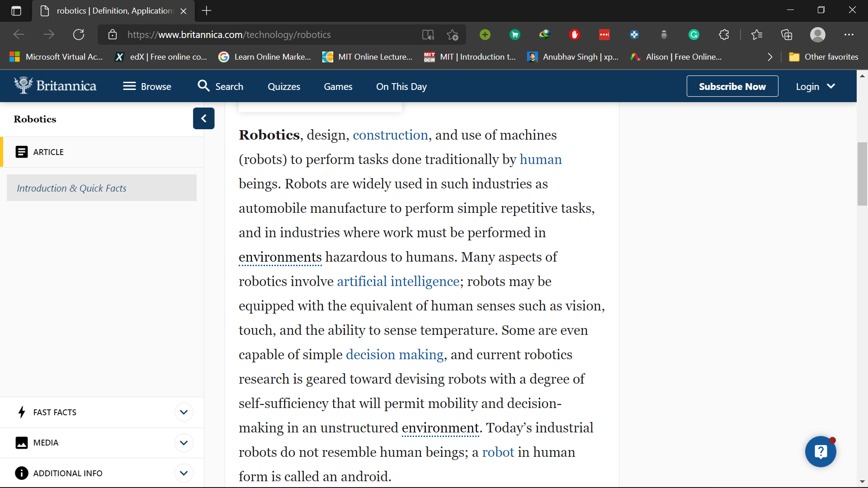Open the help chat bubble
868x488 pixels.
pos(820,451)
